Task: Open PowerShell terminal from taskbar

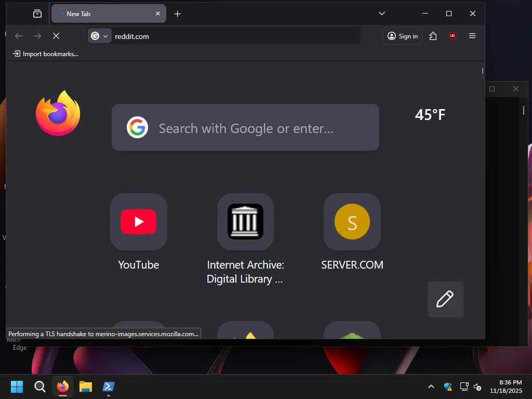Action: [x=109, y=387]
